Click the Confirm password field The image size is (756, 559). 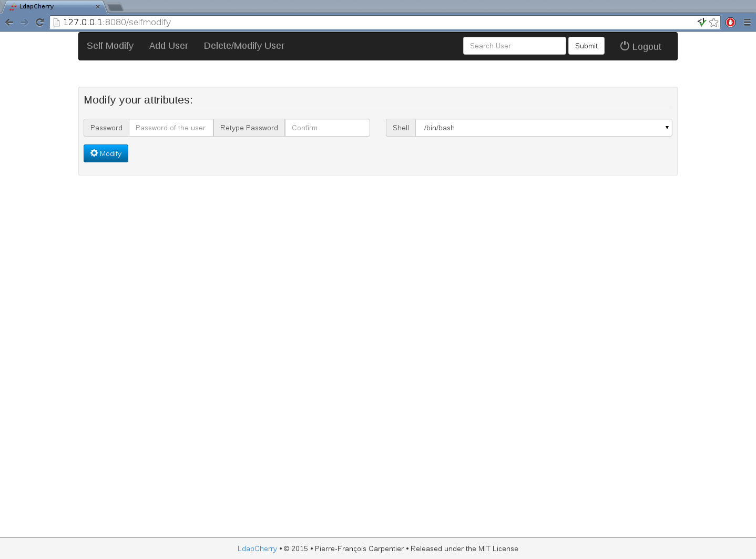[327, 128]
